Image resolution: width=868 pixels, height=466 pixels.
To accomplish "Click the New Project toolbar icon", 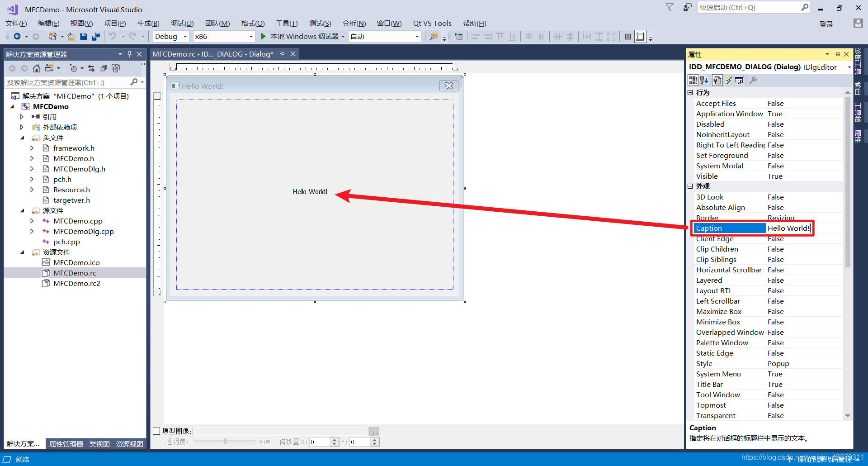I will 53,36.
